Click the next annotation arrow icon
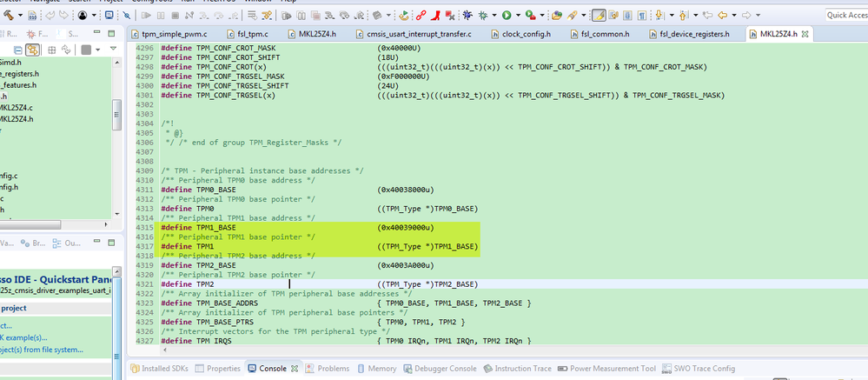Screen dimensions: 868x380 coord(659,15)
